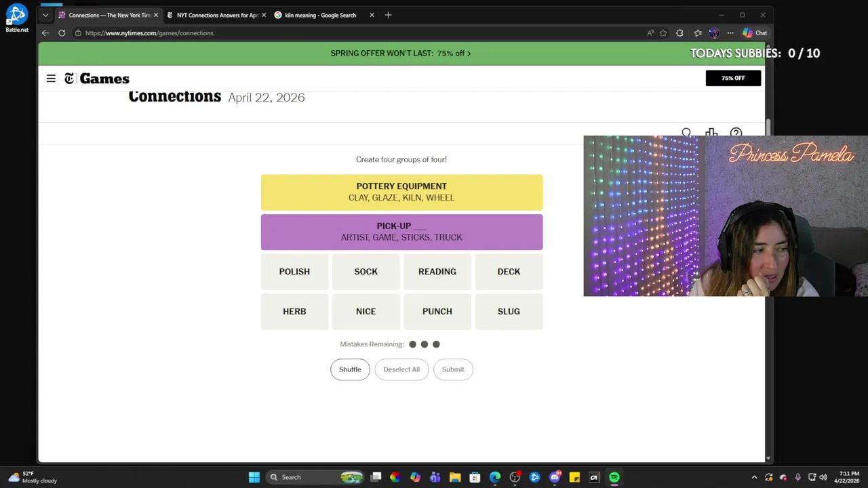The width and height of the screenshot is (868, 488).
Task: Open a new tab with the plus button
Action: 388,15
